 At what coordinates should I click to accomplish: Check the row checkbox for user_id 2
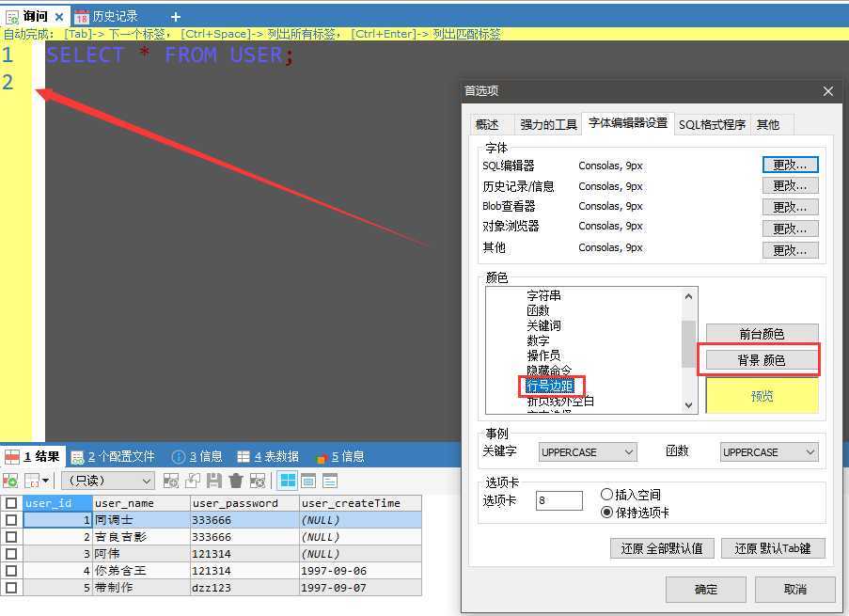pyautogui.click(x=11, y=537)
